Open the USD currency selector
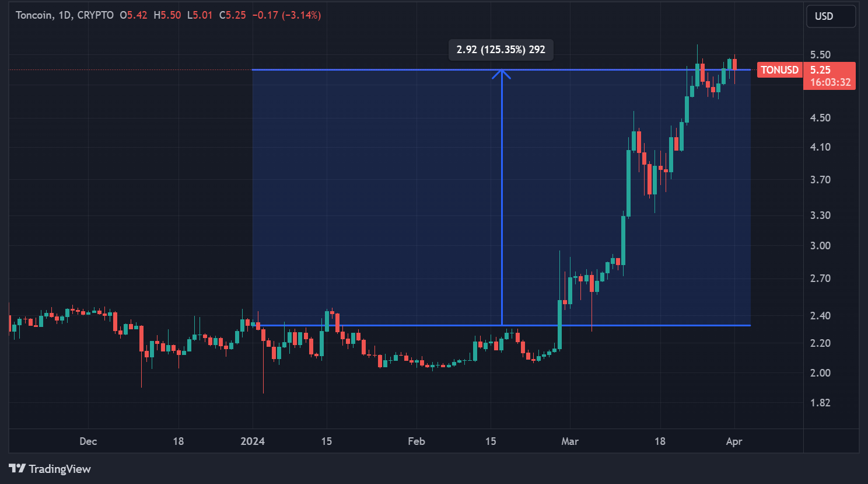The height and width of the screenshot is (484, 868). [831, 16]
